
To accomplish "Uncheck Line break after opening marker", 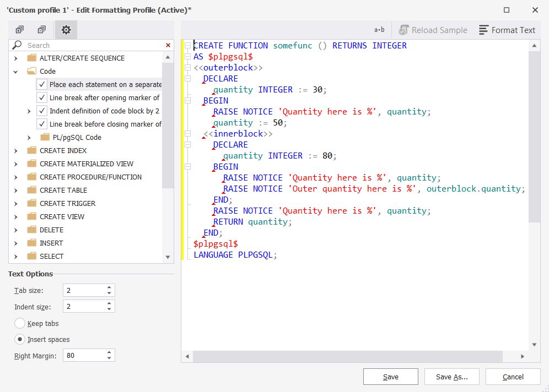I will [x=42, y=97].
